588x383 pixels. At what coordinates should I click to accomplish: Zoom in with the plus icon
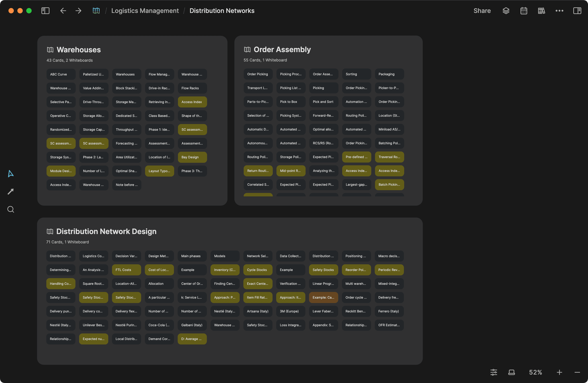(559, 372)
